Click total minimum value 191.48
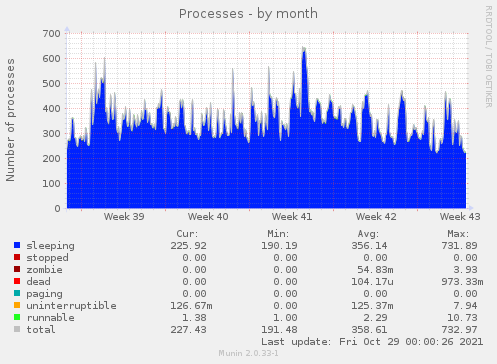This screenshot has width=497, height=364. (279, 330)
